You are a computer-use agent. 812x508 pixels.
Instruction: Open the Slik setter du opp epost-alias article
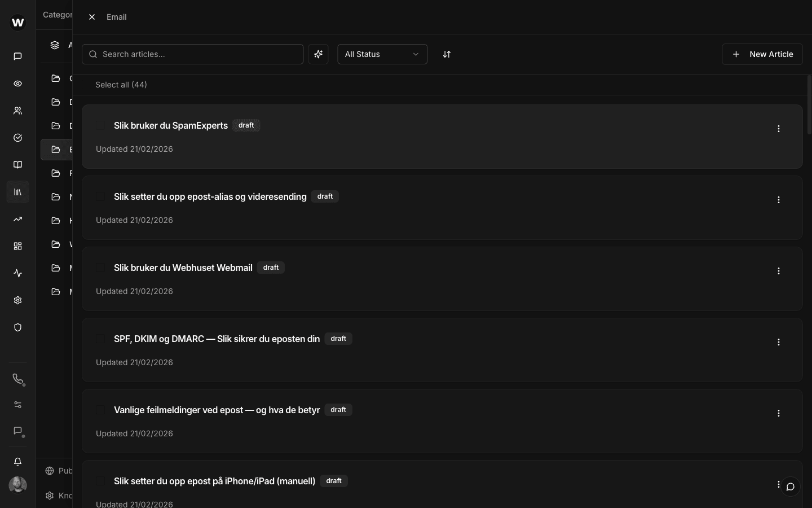click(210, 196)
